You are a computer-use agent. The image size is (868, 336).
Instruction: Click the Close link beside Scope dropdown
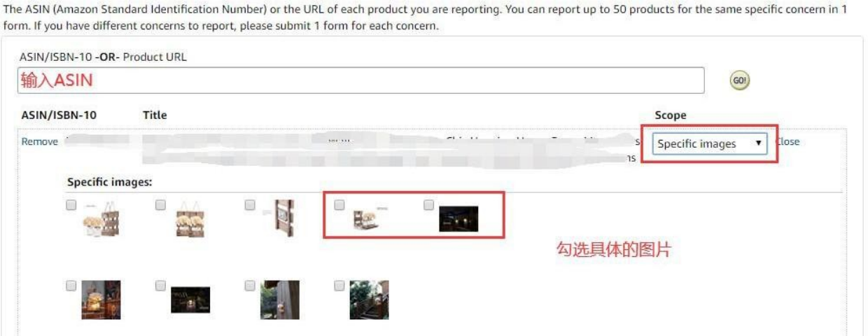coord(788,141)
